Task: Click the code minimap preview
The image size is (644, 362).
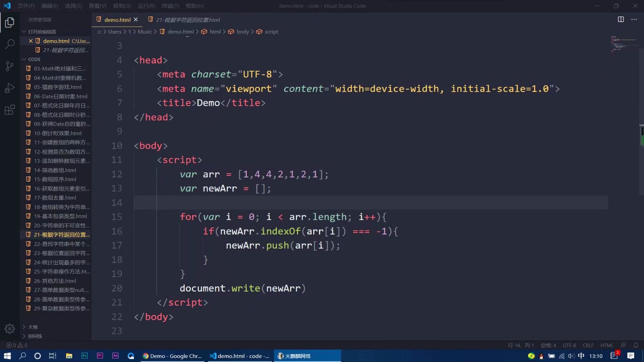Action: pyautogui.click(x=623, y=44)
